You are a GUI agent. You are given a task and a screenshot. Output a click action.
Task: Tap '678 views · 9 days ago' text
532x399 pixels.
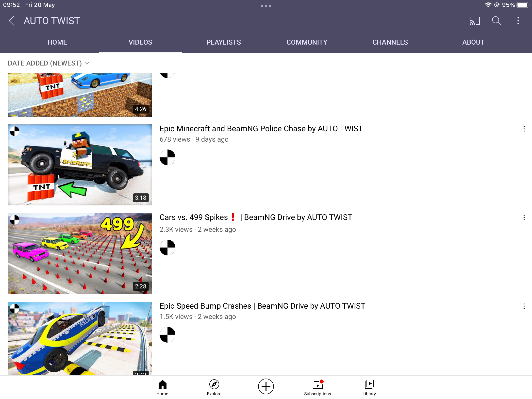(x=194, y=139)
